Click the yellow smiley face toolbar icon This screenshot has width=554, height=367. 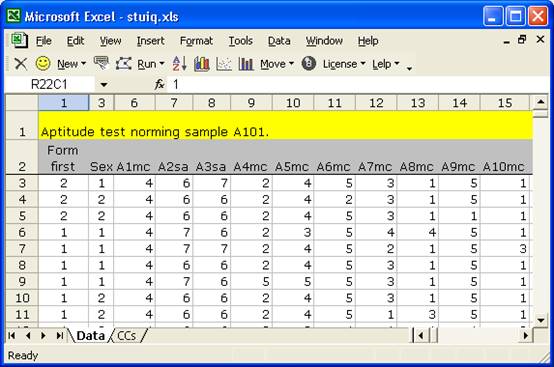43,64
